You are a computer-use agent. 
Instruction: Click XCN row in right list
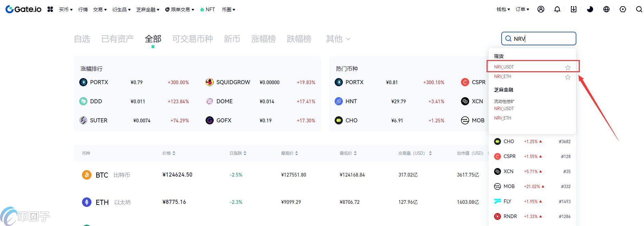pyautogui.click(x=532, y=171)
